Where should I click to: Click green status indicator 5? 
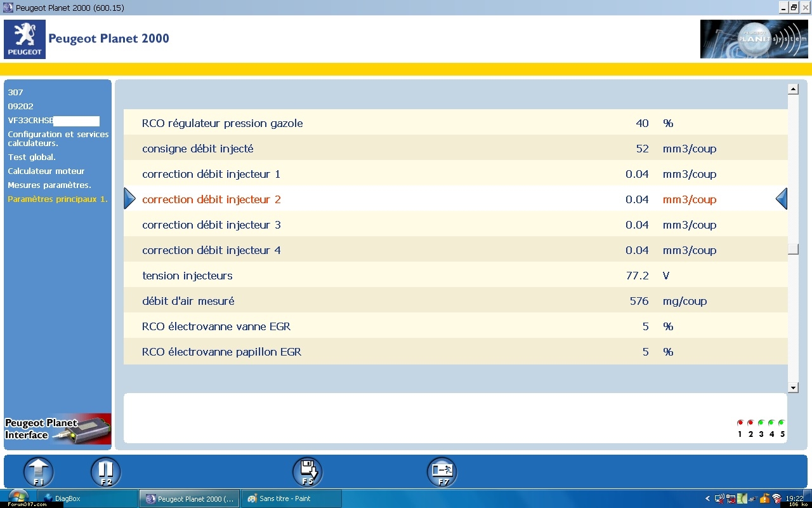tap(782, 422)
